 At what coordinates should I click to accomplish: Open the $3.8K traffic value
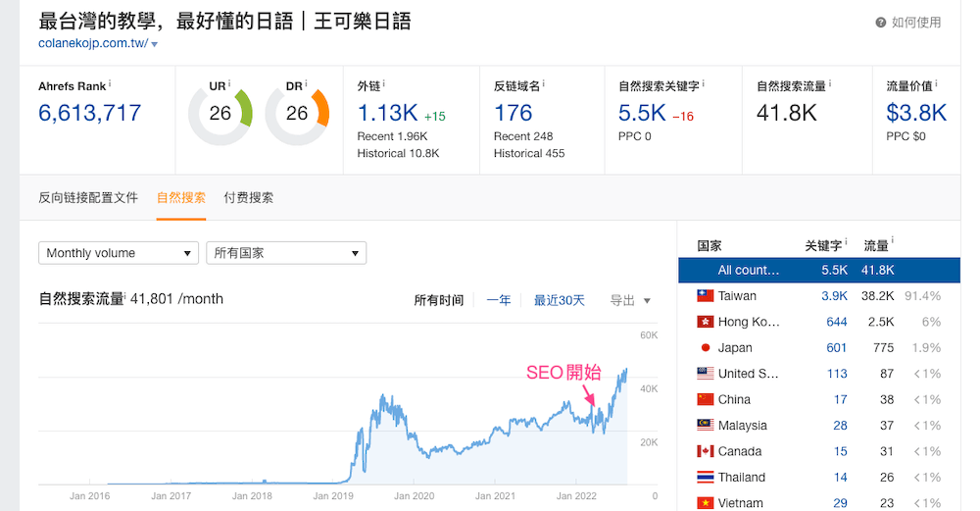916,113
